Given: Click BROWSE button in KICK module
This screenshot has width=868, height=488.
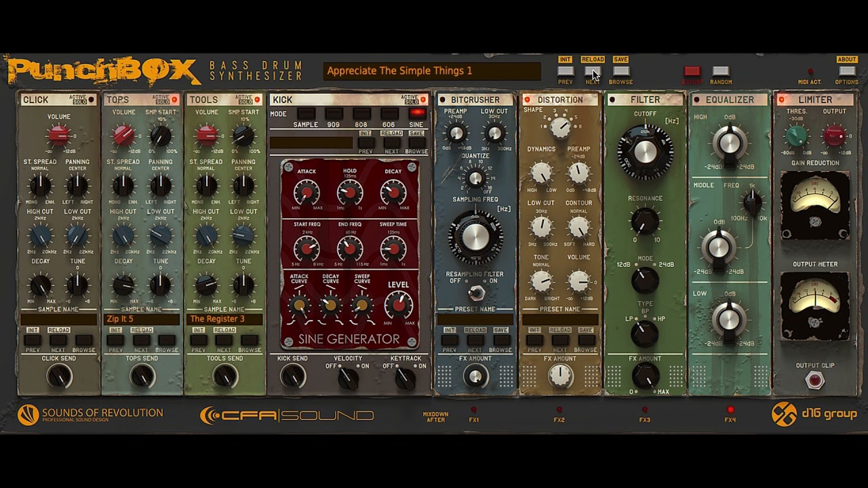Looking at the screenshot, I should pyautogui.click(x=417, y=143).
